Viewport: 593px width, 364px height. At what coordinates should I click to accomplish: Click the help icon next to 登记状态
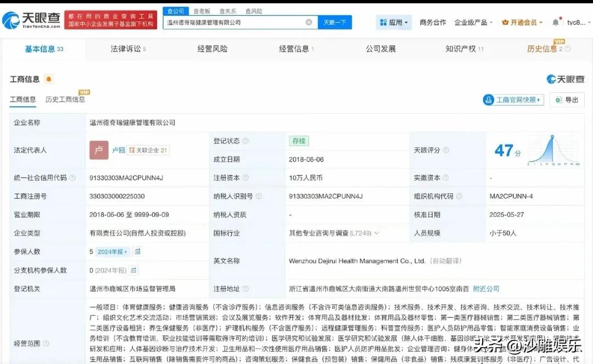(x=245, y=141)
